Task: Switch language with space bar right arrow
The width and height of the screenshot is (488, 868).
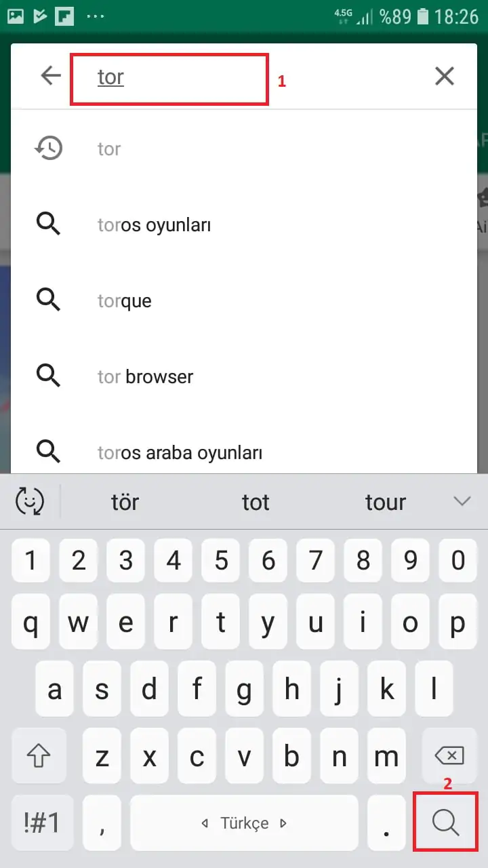Action: (x=283, y=824)
